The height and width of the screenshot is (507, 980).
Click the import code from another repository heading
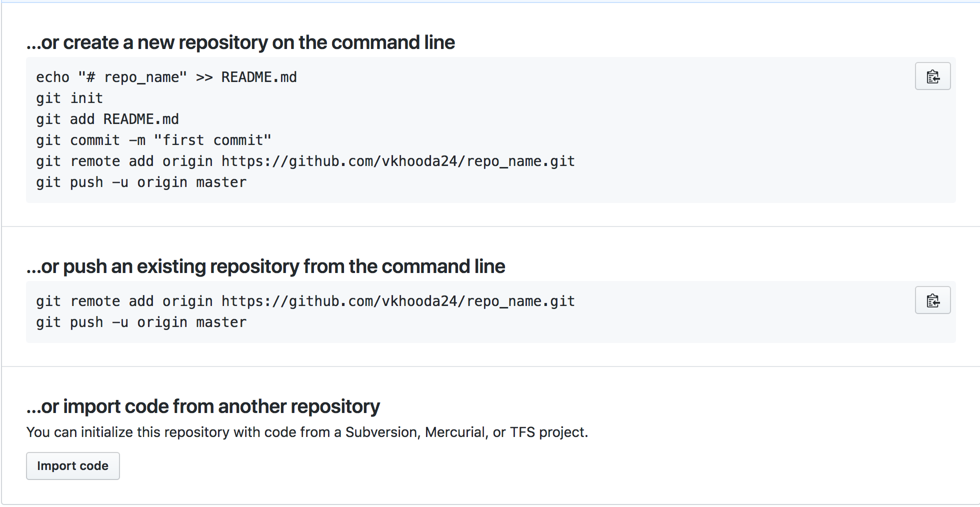pos(203,407)
